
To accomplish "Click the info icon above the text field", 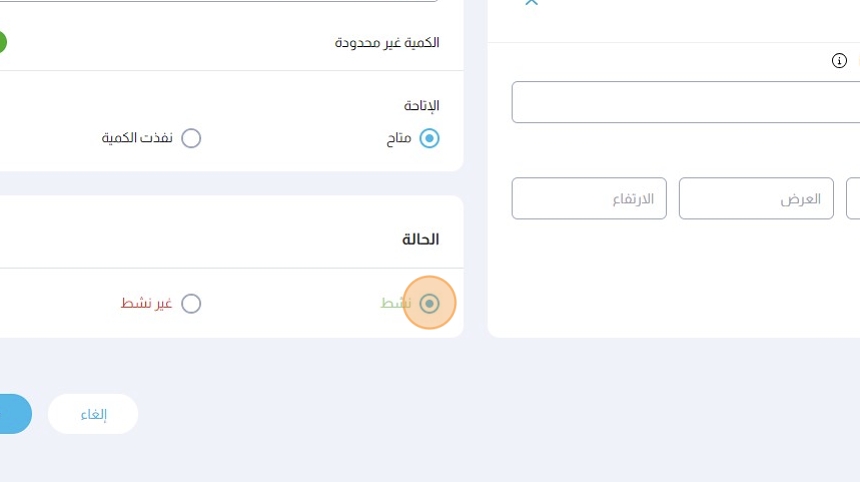I will coord(839,61).
